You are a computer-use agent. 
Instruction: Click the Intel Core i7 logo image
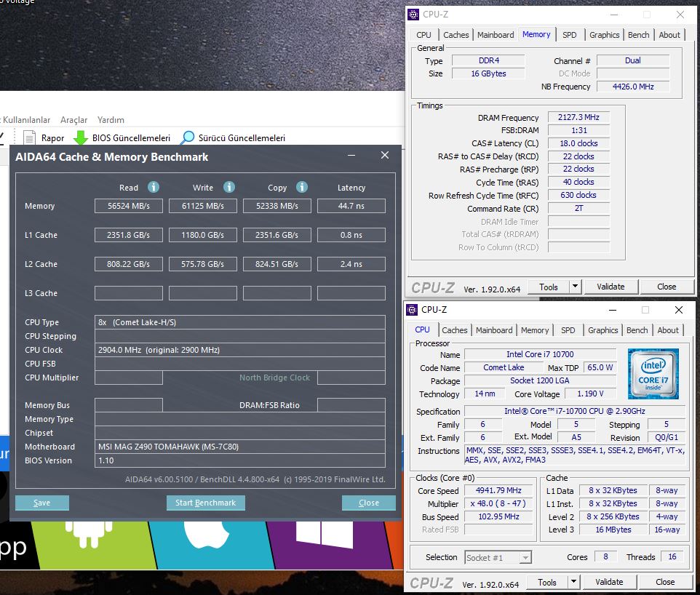(x=653, y=374)
